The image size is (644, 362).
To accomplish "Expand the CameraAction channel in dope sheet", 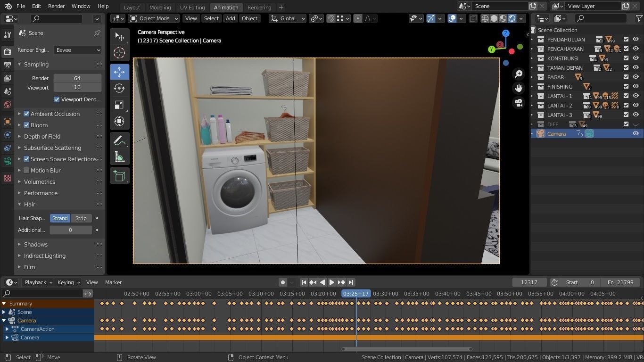I will point(7,329).
